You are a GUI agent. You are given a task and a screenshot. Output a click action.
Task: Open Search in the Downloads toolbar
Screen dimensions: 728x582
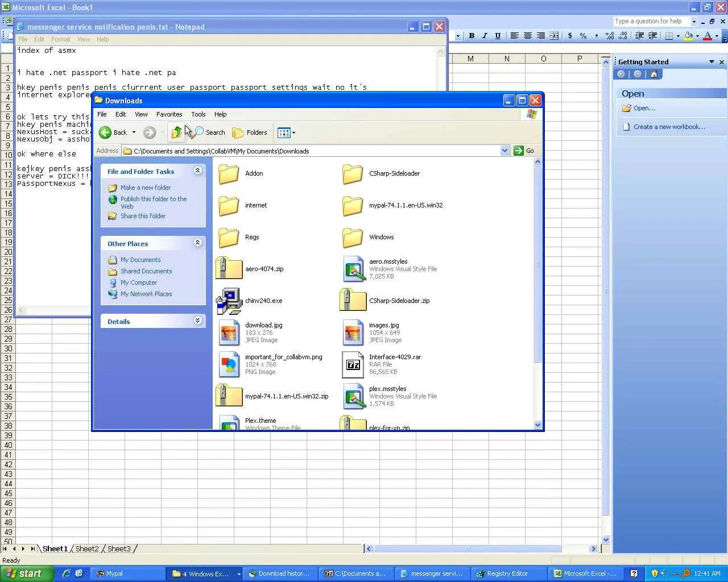209,132
